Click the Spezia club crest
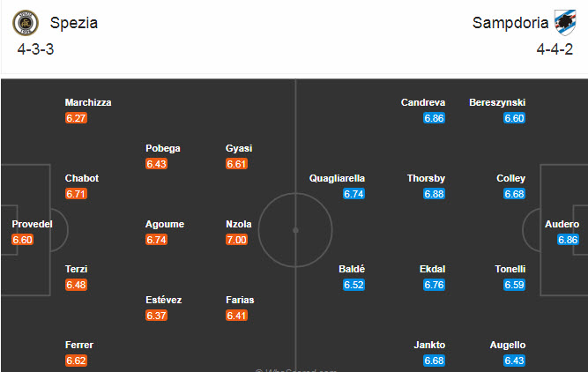The image size is (588, 372). (29, 23)
